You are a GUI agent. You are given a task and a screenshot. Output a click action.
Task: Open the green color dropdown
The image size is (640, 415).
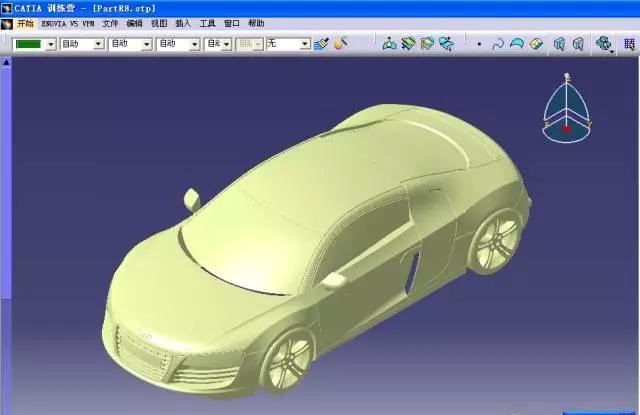(51, 44)
